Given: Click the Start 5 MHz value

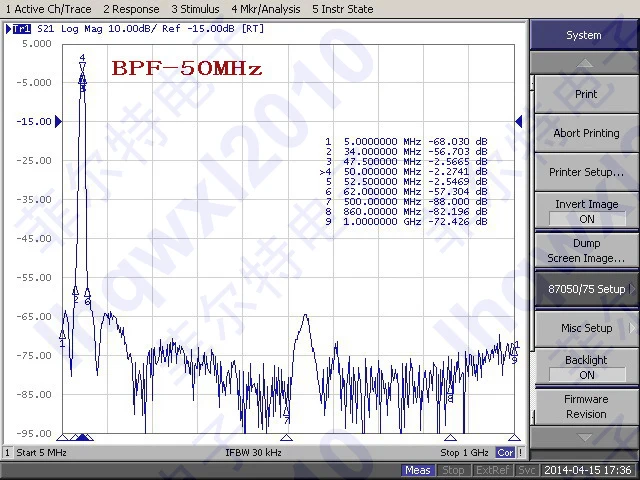Looking at the screenshot, I should 41,453.
